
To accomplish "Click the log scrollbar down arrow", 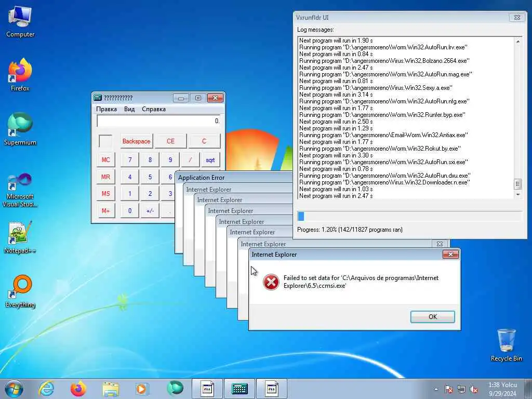I will click(x=518, y=194).
